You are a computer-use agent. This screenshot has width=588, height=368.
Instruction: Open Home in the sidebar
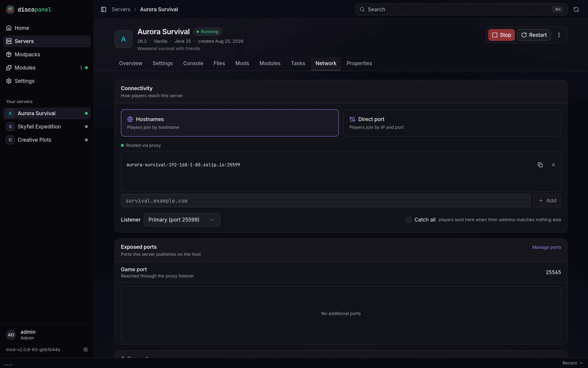[47, 28]
